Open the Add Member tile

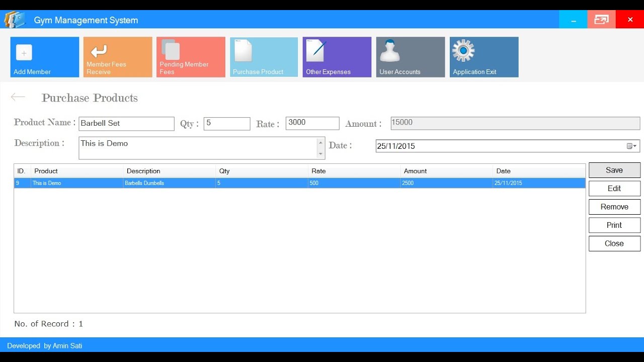tap(45, 57)
